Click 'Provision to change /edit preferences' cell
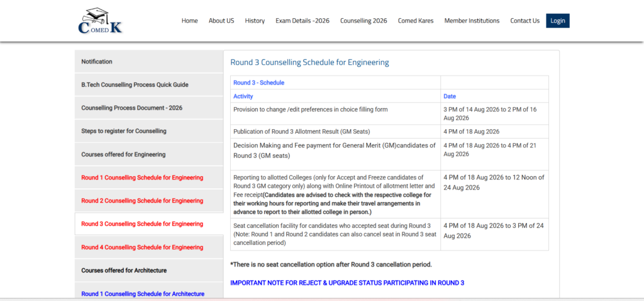The image size is (644, 301). pos(336,114)
